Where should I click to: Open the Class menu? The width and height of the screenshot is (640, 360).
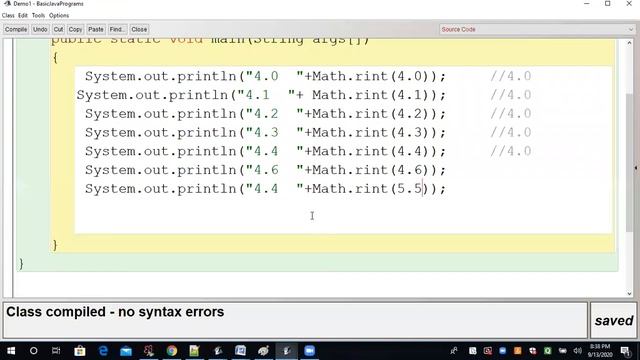pos(8,16)
